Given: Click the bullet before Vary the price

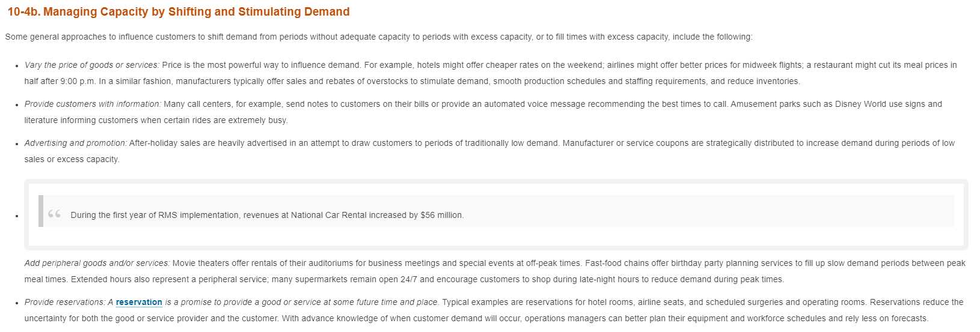Looking at the screenshot, I should pos(16,65).
